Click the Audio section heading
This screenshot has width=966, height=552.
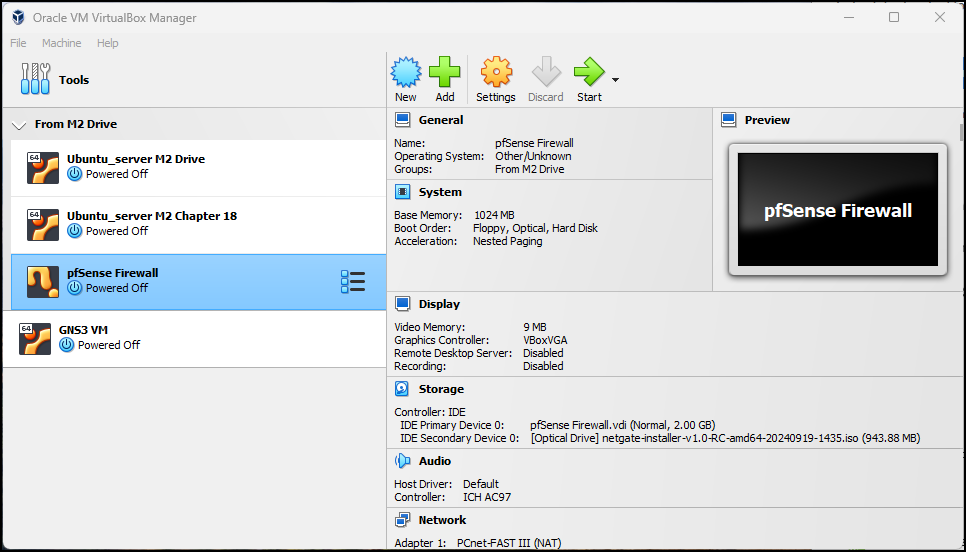point(435,461)
